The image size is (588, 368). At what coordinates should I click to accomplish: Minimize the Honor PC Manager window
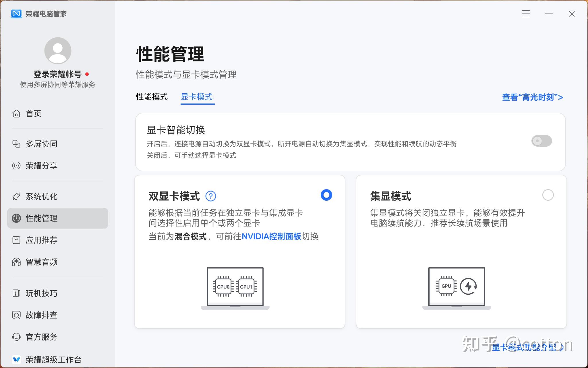click(549, 14)
